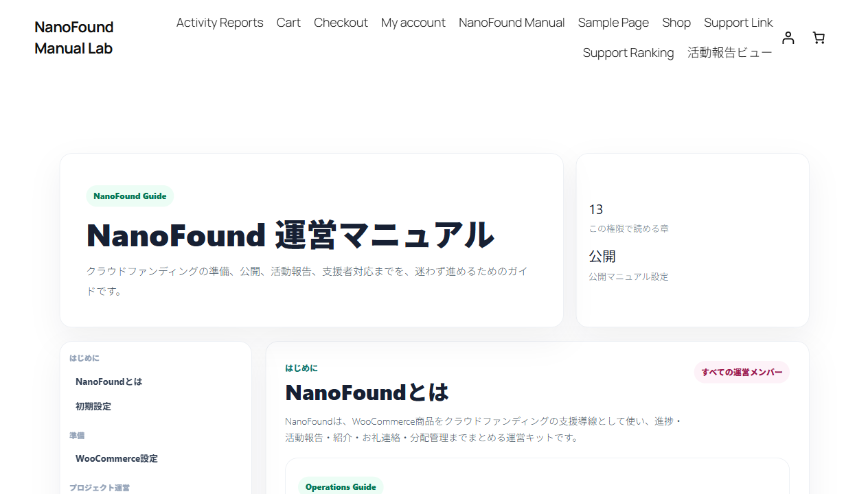Click the 公開 status value

tap(602, 256)
